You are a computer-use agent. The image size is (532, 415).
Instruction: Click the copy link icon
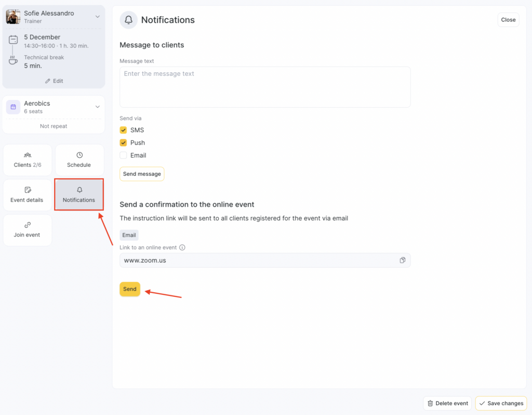[x=402, y=260]
